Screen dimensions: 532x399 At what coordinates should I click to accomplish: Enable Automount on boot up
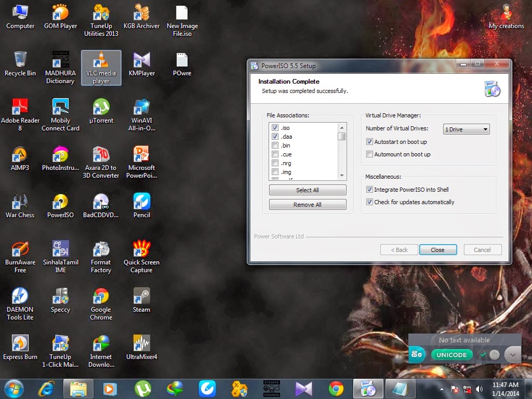(369, 154)
